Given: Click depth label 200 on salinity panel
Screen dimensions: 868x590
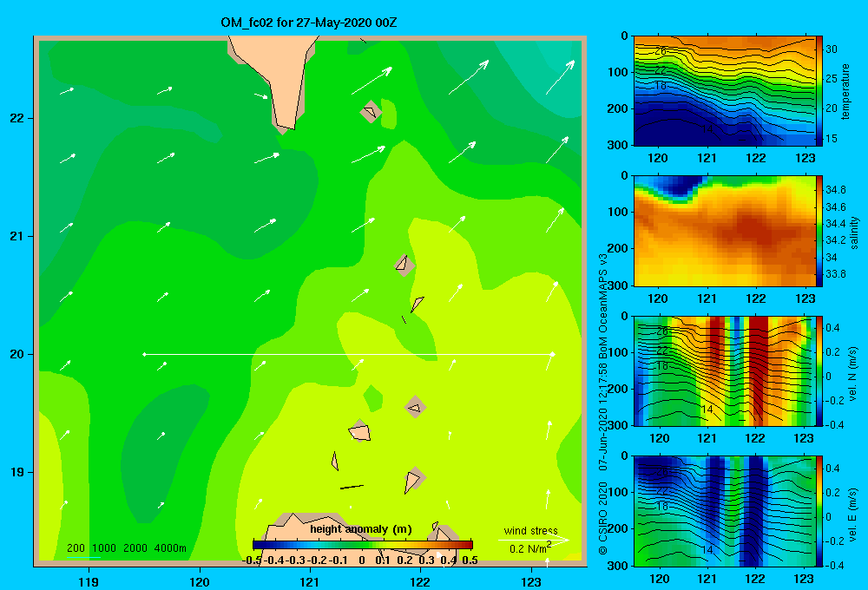Looking at the screenshot, I should pyautogui.click(x=618, y=248).
